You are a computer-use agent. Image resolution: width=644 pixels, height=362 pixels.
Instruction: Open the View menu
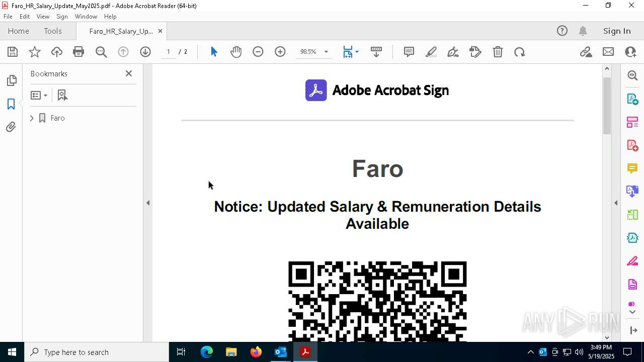(43, 17)
